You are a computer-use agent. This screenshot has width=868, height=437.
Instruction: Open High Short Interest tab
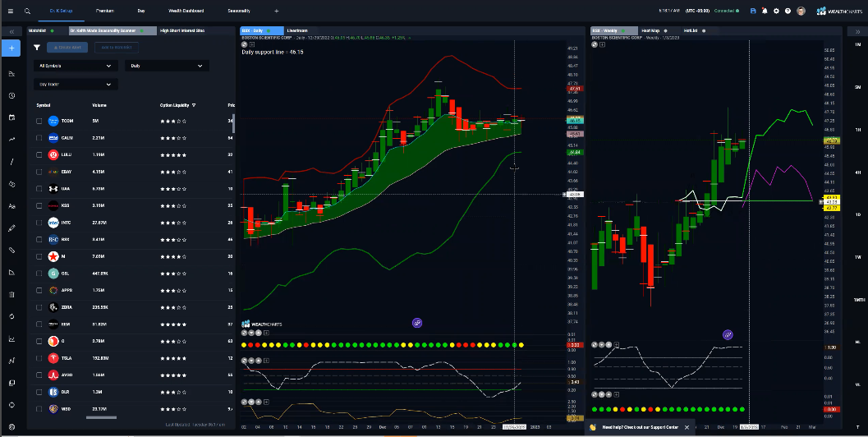[182, 30]
